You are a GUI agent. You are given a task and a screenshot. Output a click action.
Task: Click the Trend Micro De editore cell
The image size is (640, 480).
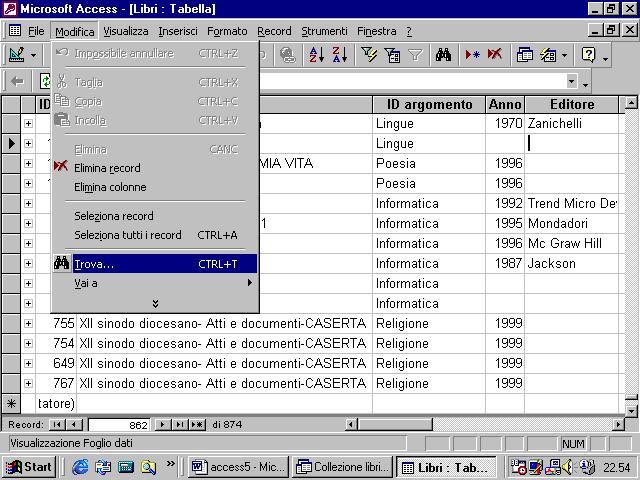pos(571,203)
